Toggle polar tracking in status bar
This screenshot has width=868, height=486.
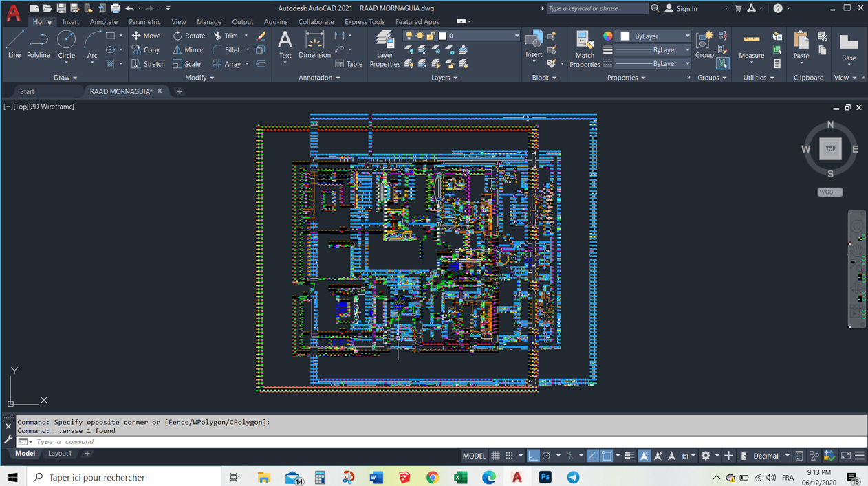(547, 456)
